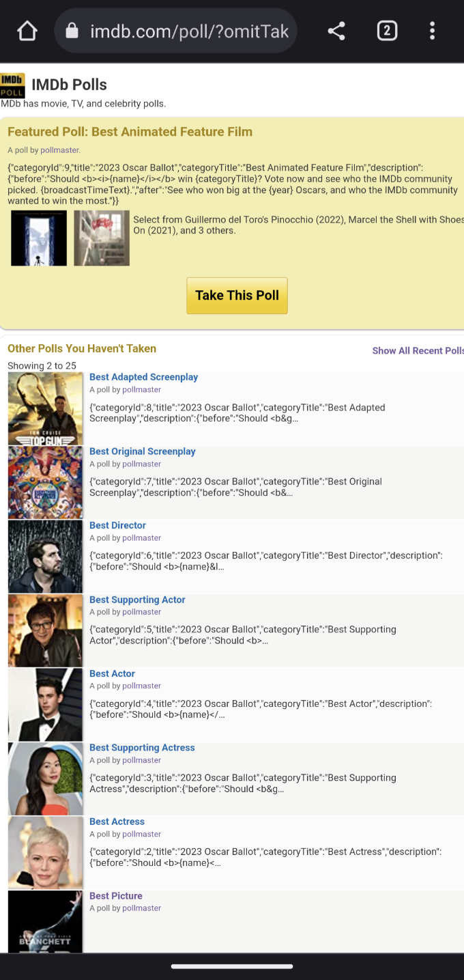Image resolution: width=464 pixels, height=980 pixels.
Task: Select the imdb.com address bar
Action: coord(175,31)
